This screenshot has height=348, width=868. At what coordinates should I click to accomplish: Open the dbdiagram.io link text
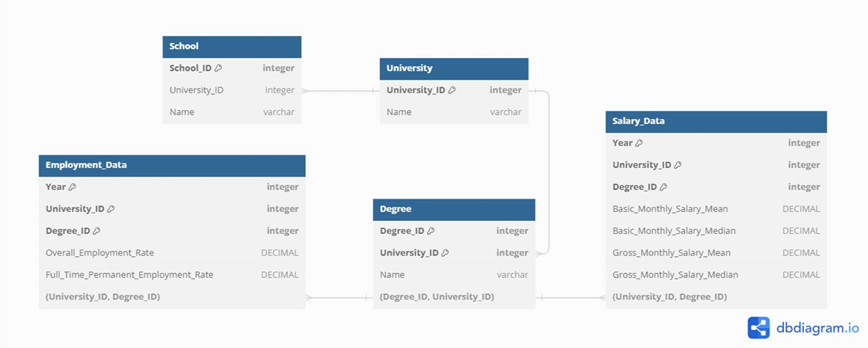[x=817, y=328]
